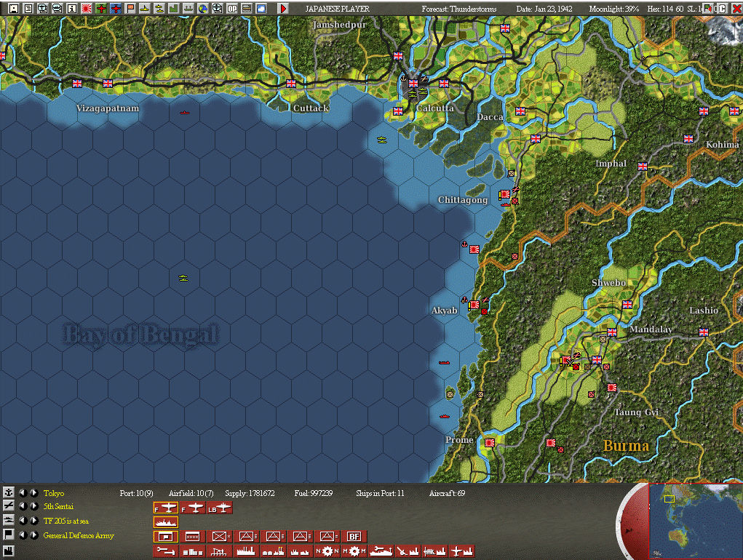Click the anchor base icon beside Tokyo
Viewport: 743px width, 560px height.
[9, 492]
